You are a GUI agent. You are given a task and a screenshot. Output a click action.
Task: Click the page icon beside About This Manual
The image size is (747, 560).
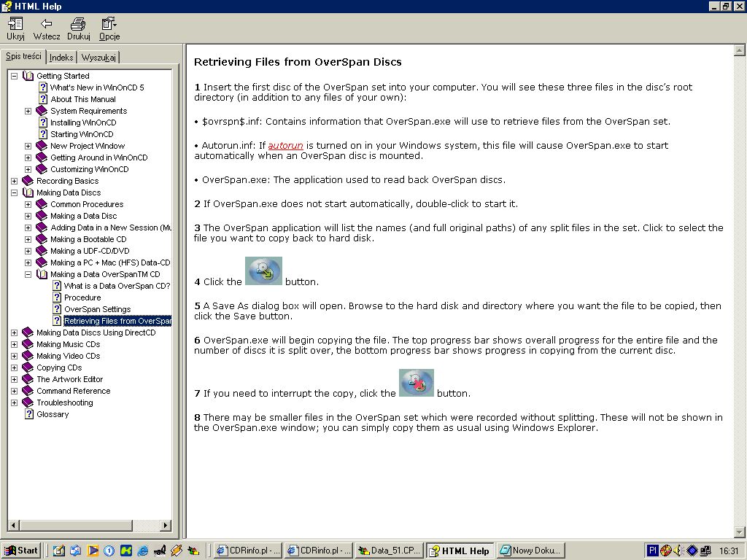point(43,99)
